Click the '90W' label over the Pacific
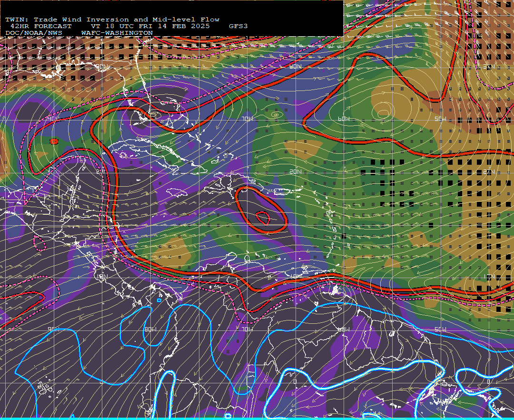This screenshot has width=514, height=420. [53, 329]
